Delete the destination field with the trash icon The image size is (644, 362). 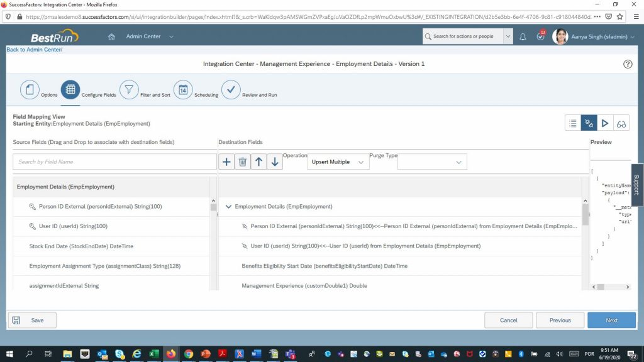[242, 162]
